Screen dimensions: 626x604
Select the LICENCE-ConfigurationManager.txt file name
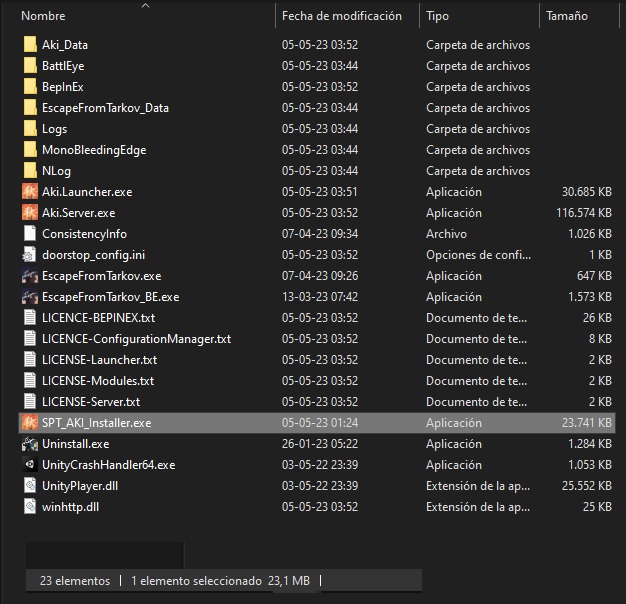pos(137,339)
